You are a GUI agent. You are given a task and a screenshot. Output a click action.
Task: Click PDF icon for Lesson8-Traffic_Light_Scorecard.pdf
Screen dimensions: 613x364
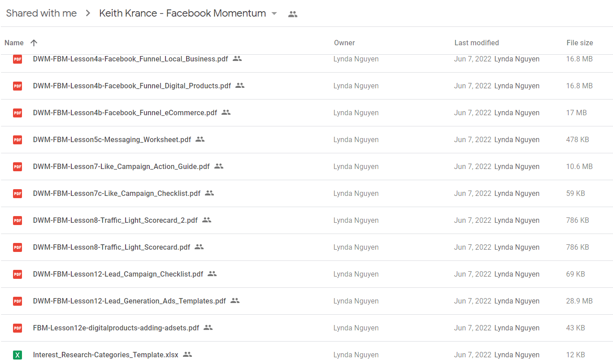17,247
